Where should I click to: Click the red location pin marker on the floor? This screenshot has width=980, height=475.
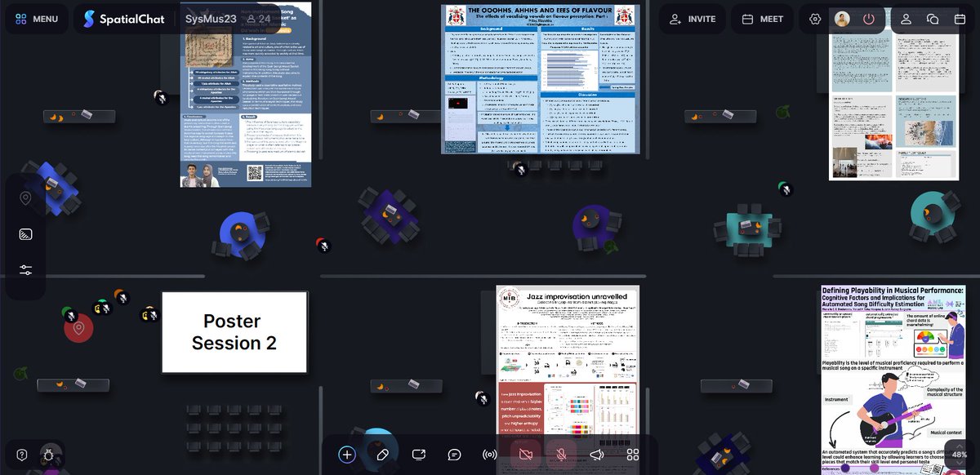click(78, 328)
